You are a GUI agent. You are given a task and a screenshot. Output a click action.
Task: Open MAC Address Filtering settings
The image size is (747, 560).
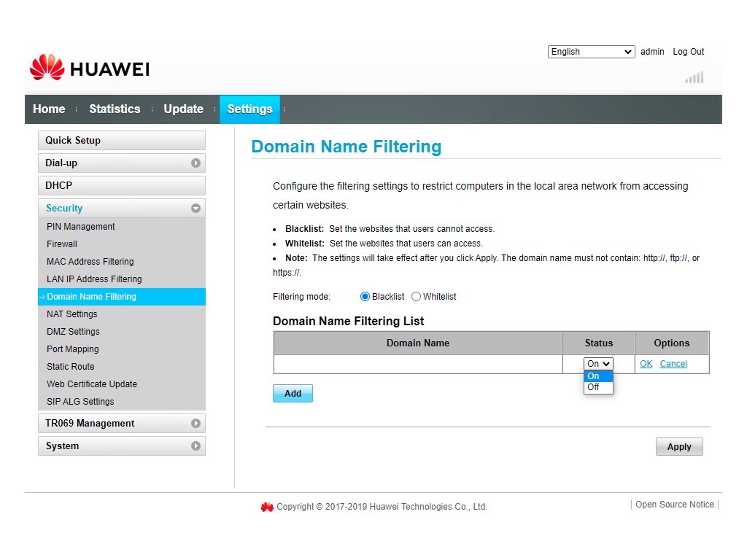(90, 262)
